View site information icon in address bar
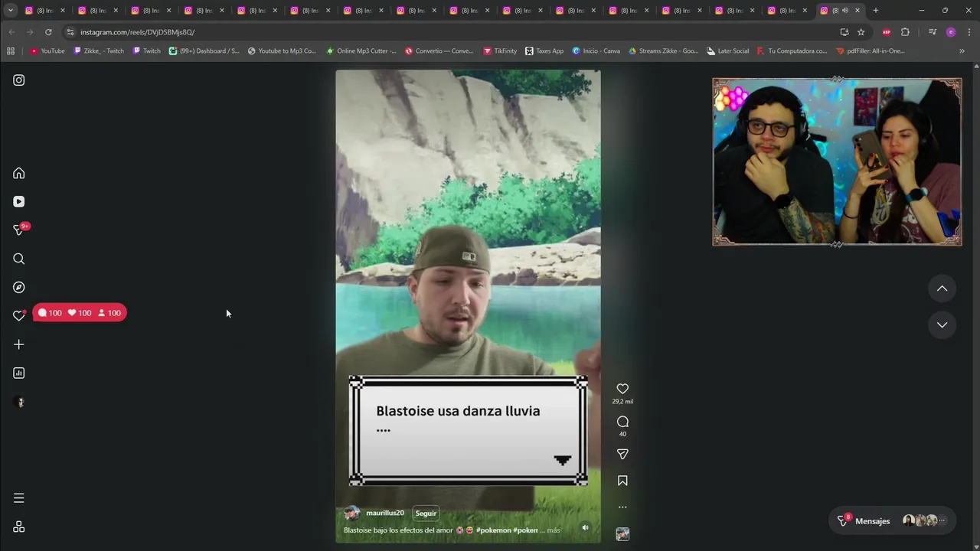The image size is (980, 551). point(70,32)
